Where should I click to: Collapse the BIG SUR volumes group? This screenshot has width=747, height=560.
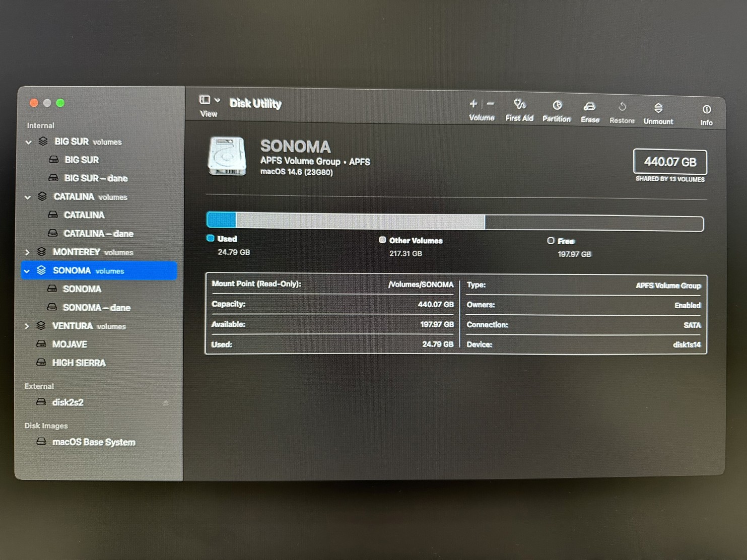pos(29,143)
